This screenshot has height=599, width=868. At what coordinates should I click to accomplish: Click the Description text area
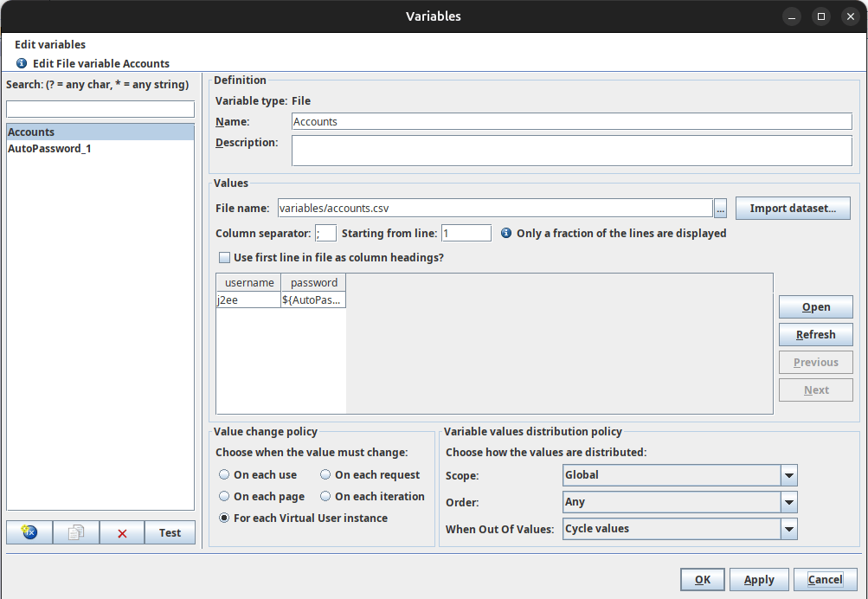(572, 151)
